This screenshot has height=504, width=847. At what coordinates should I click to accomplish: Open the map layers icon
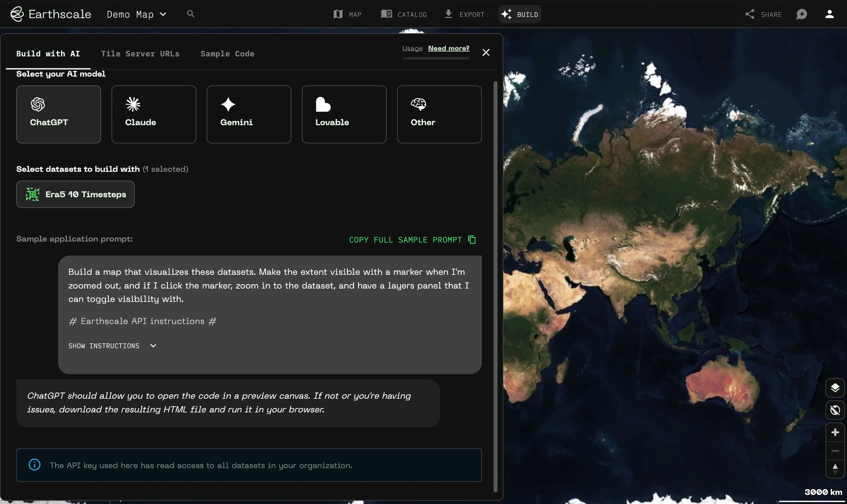[835, 388]
